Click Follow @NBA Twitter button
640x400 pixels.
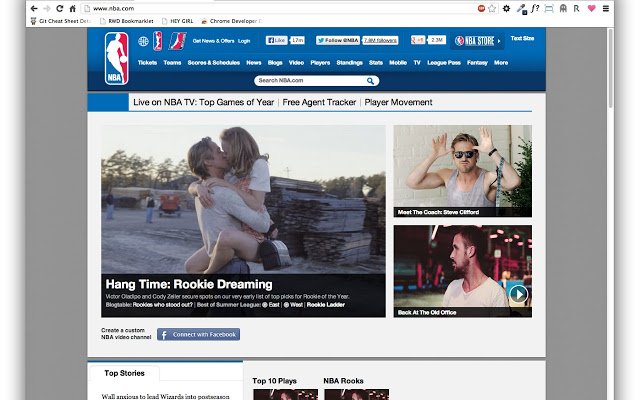pyautogui.click(x=338, y=40)
